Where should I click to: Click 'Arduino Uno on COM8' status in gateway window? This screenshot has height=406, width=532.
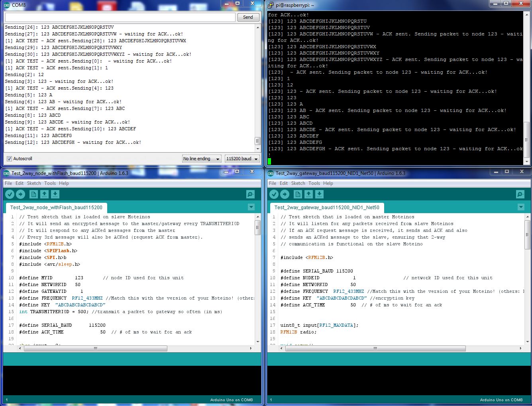point(501,400)
